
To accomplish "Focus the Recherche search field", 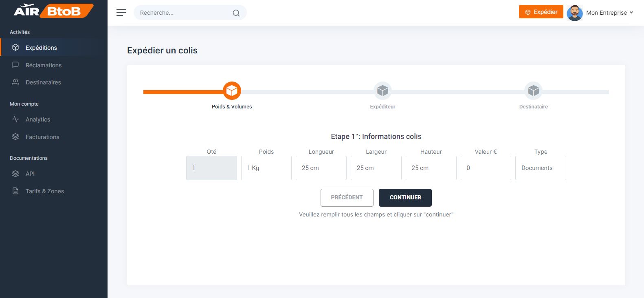I will point(183,13).
